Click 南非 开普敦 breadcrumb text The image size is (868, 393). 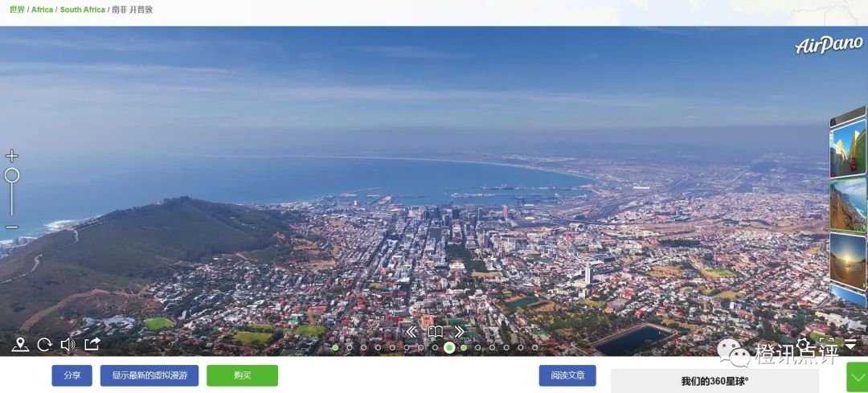[x=133, y=10]
